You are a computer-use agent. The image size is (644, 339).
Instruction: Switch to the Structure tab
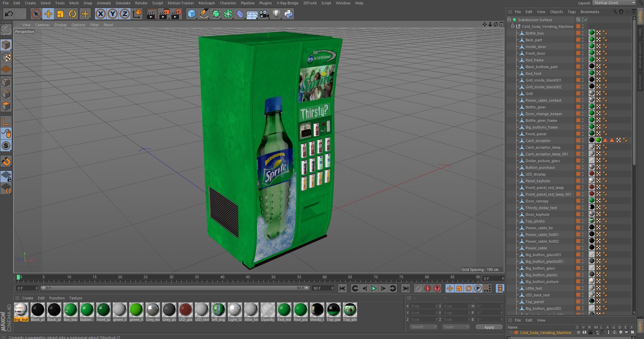click(x=640, y=82)
